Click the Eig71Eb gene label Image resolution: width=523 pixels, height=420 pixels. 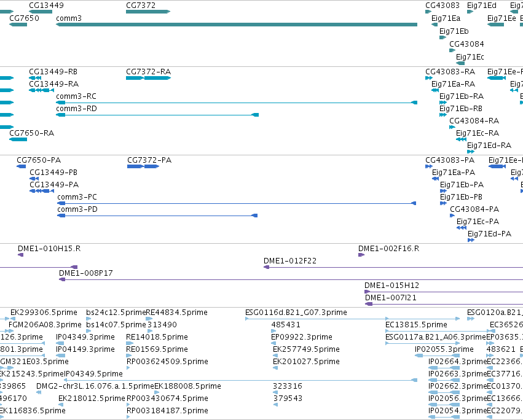click(454, 31)
